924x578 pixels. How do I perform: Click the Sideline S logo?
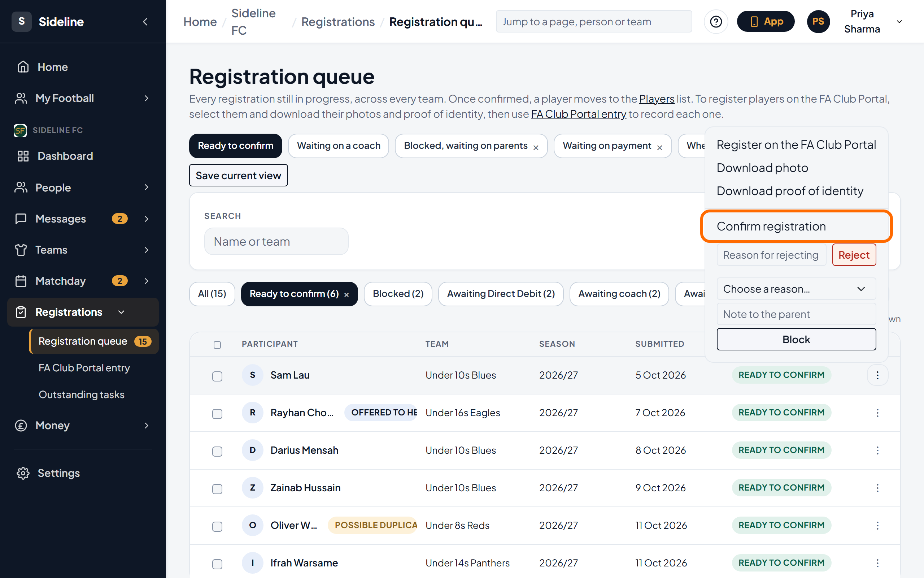coord(22,21)
